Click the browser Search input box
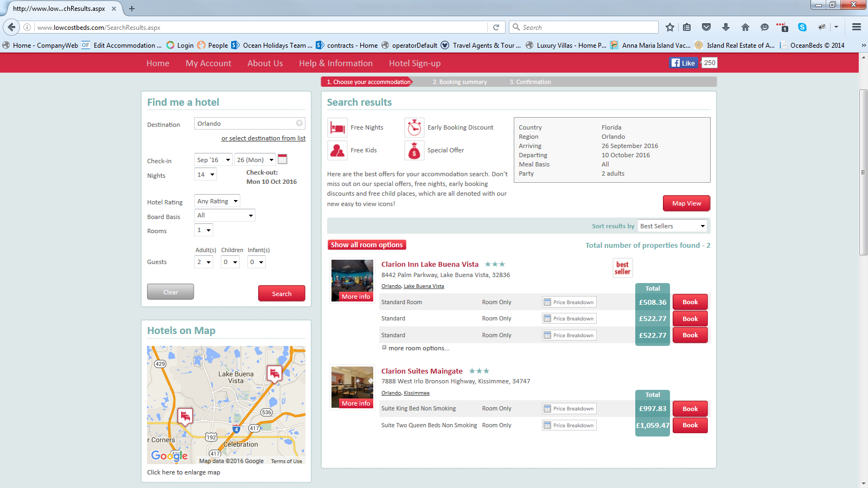This screenshot has height=488, width=868. pyautogui.click(x=584, y=27)
